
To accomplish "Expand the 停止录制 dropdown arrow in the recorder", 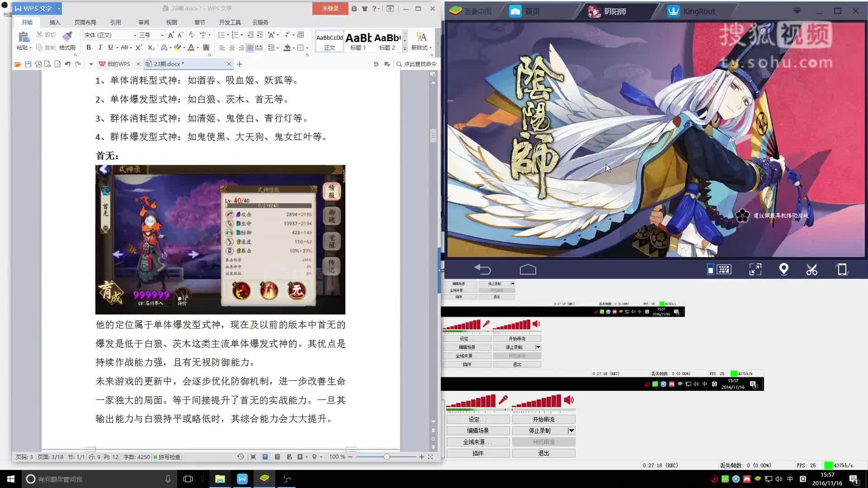I will pos(571,431).
